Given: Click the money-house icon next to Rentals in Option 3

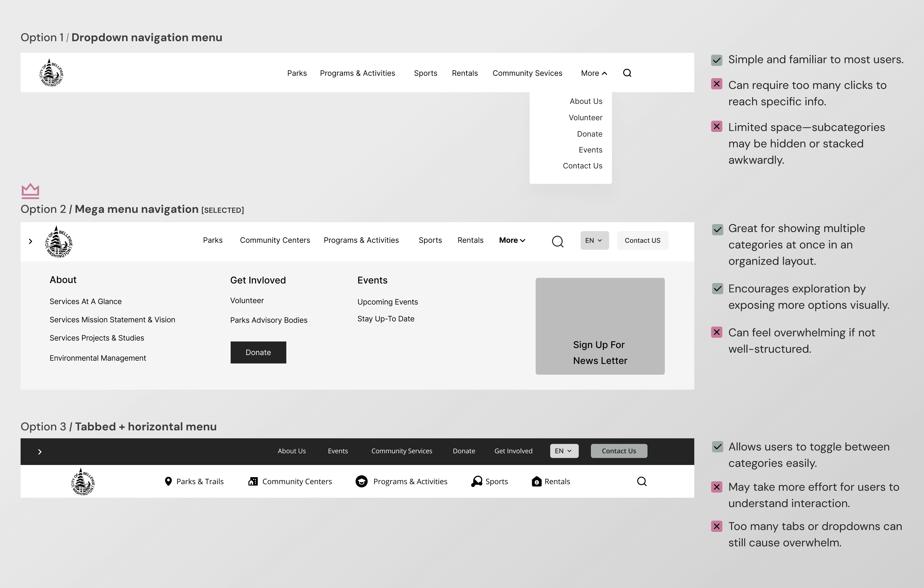Looking at the screenshot, I should click(536, 481).
